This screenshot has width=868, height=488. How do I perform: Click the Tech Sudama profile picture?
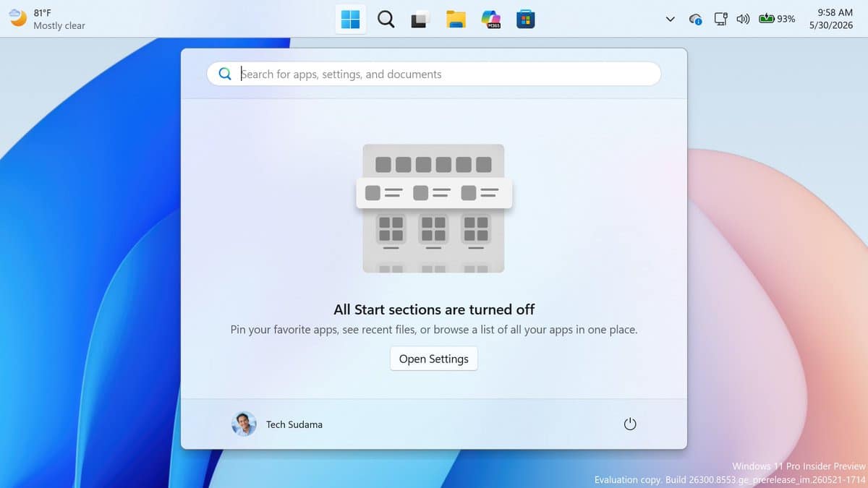(x=244, y=424)
